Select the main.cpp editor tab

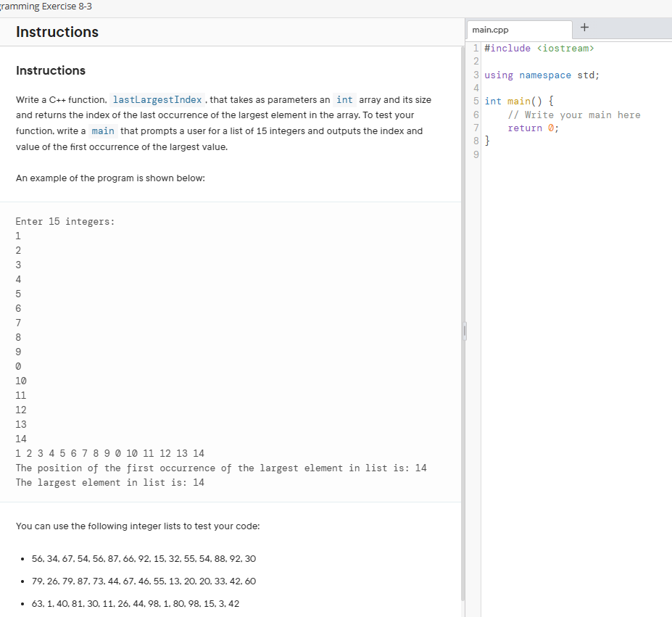point(520,30)
